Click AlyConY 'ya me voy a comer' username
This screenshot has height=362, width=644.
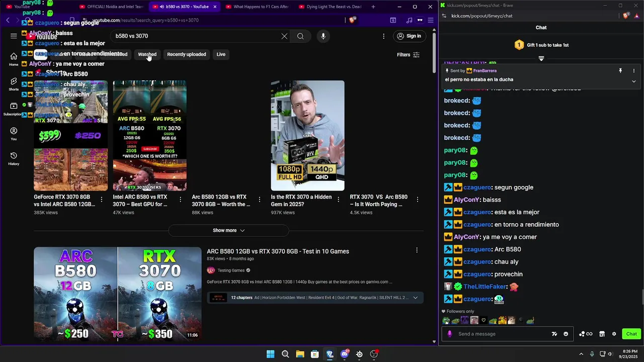(466, 237)
